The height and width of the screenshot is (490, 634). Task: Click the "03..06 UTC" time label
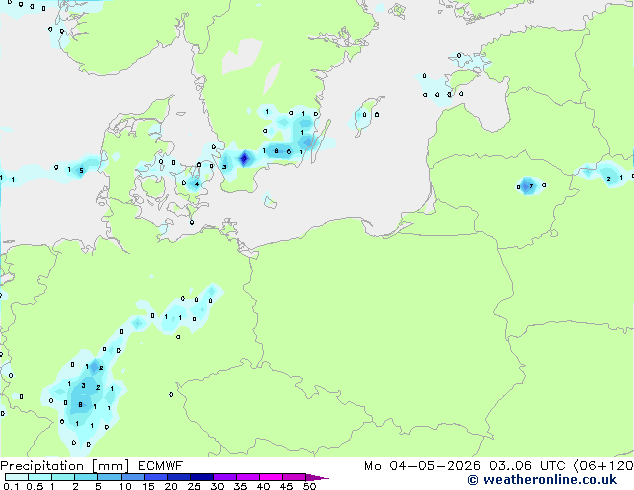point(527,466)
